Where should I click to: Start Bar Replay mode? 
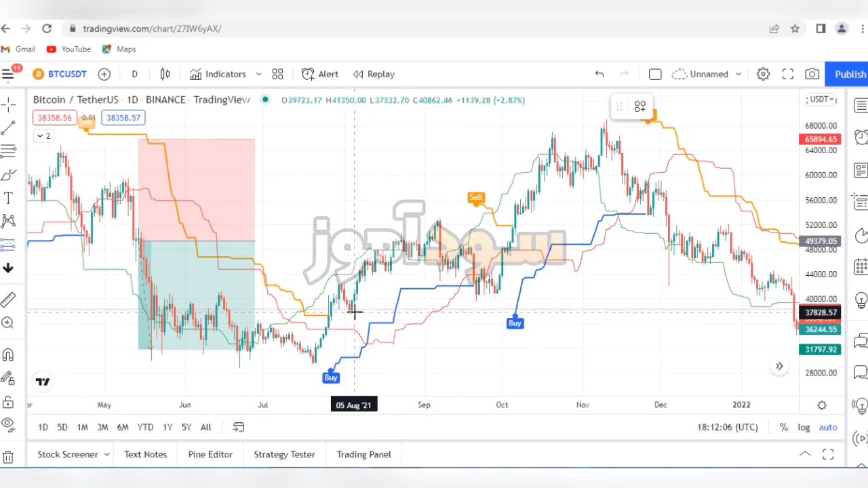[374, 74]
